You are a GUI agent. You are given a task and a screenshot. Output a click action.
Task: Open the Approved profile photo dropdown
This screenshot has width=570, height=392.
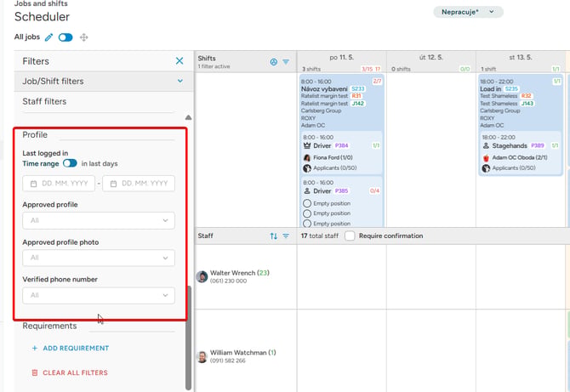(x=99, y=258)
